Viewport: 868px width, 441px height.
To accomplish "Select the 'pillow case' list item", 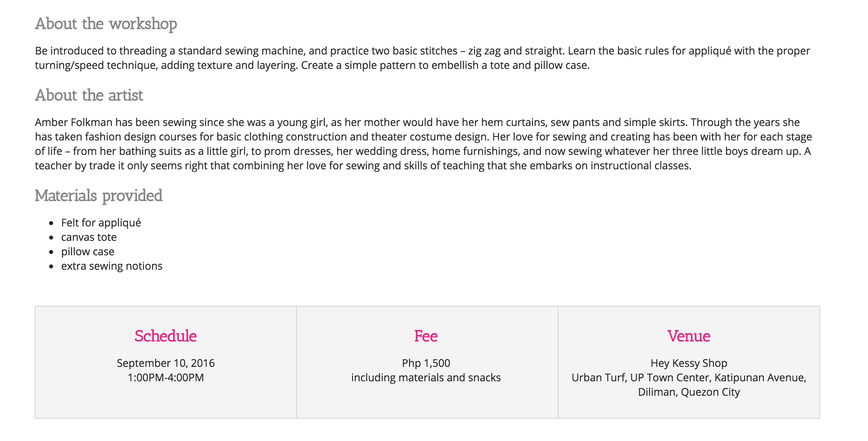I will pos(88,252).
